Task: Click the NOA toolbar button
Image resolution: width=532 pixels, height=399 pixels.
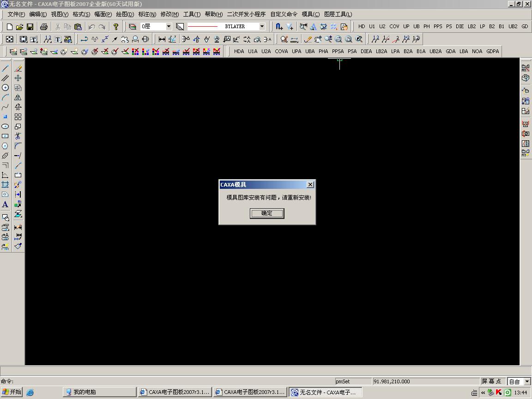Action: coord(477,52)
